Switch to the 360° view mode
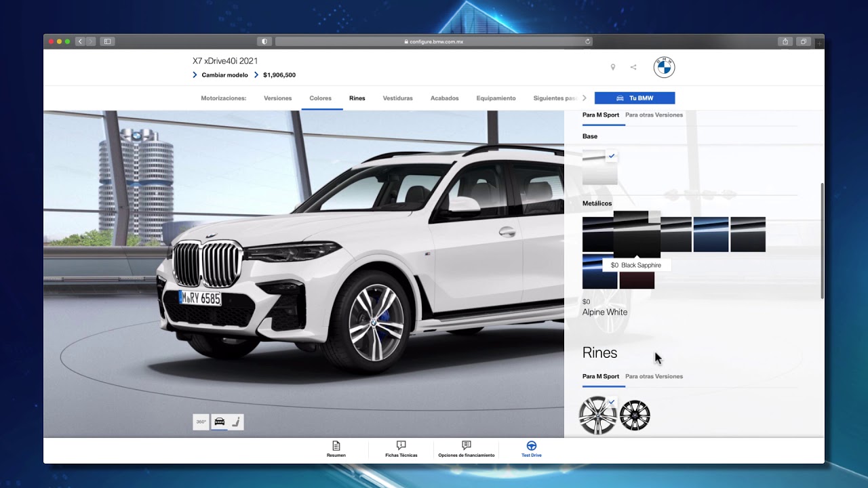Screen dimensions: 868x488 [x=201, y=422]
